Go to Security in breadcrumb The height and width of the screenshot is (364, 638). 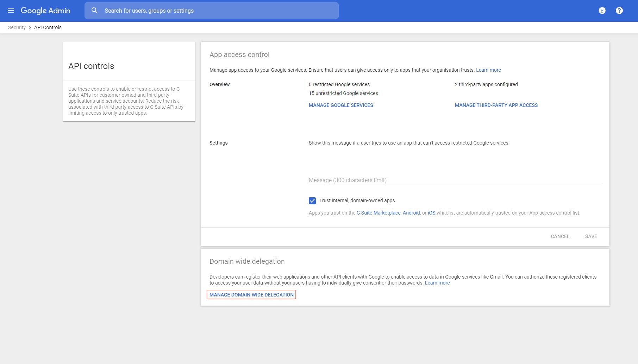(17, 27)
